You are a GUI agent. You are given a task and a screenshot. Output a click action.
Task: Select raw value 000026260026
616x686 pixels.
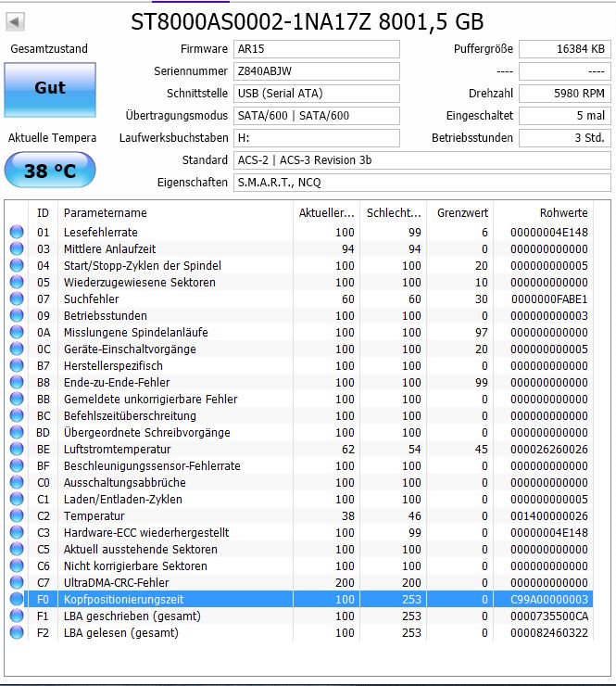[549, 450]
